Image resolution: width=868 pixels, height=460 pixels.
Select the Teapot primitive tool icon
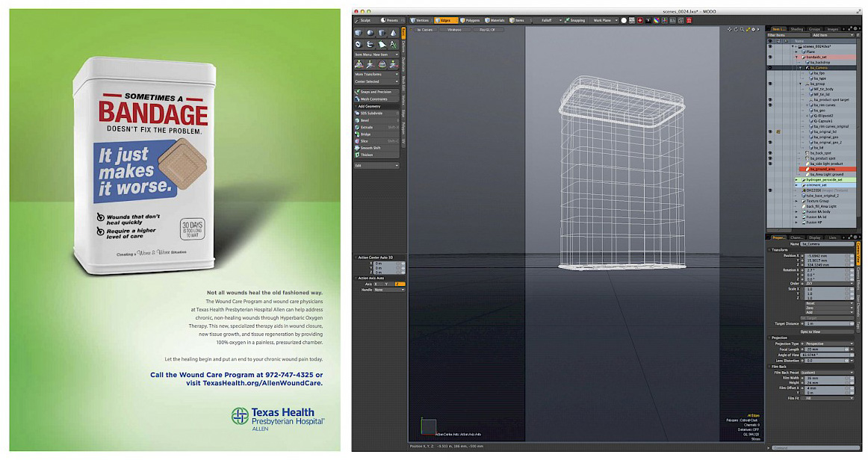[371, 44]
